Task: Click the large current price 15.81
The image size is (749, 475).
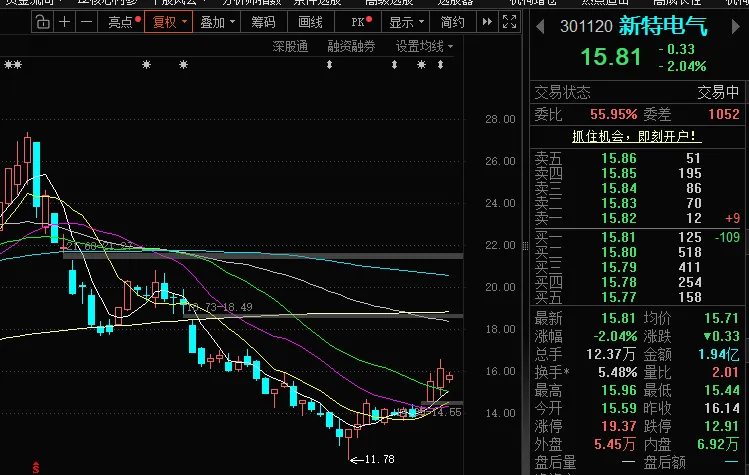Action: point(611,57)
